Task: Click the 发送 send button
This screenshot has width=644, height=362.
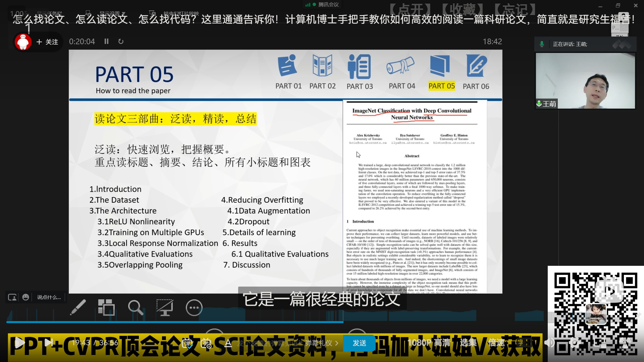Action: tap(359, 343)
